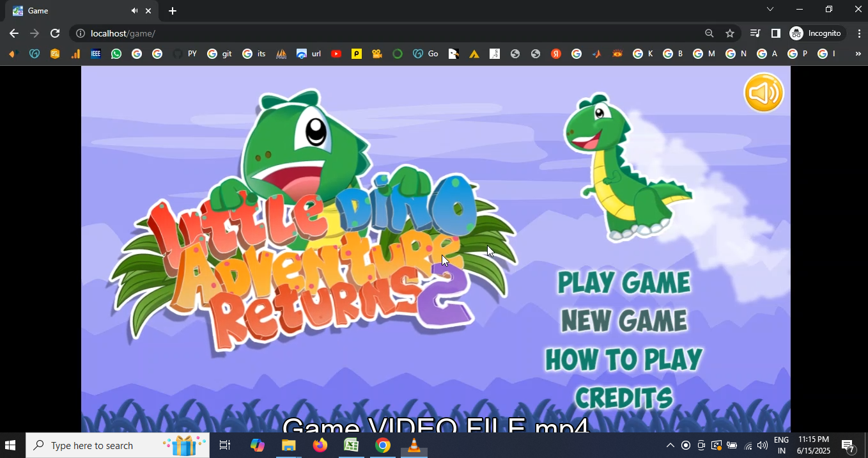Open the media controls icon in toolbar

point(755,33)
